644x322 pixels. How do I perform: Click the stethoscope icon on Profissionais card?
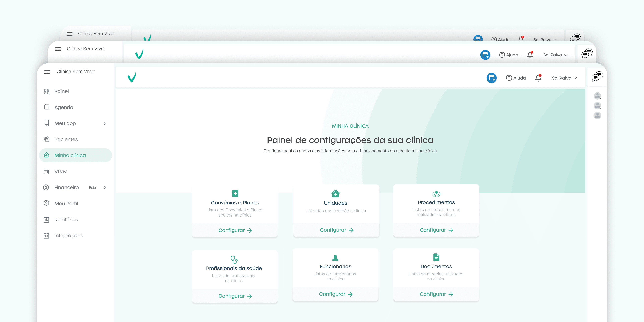click(234, 259)
